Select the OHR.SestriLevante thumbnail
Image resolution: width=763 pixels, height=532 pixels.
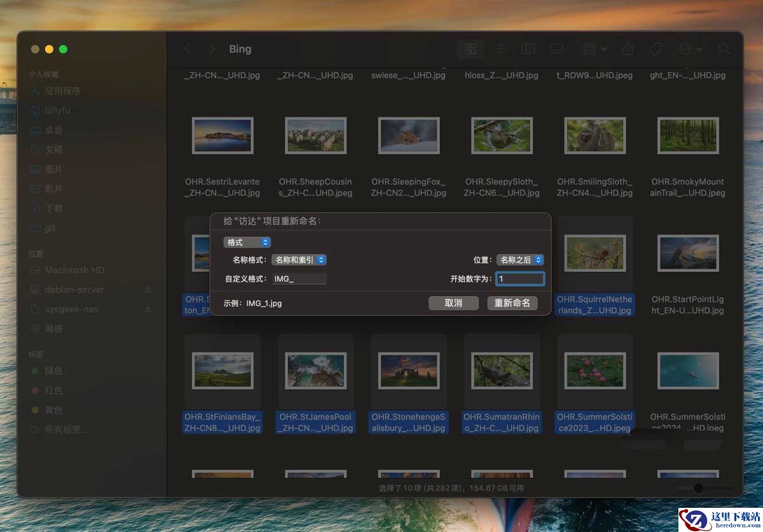[x=223, y=135]
